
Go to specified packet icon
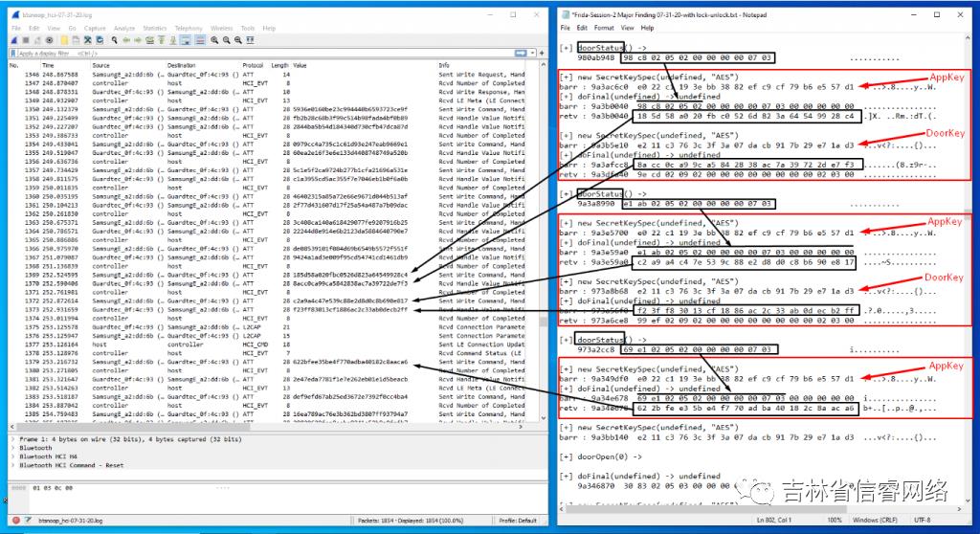pyautogui.click(x=149, y=40)
